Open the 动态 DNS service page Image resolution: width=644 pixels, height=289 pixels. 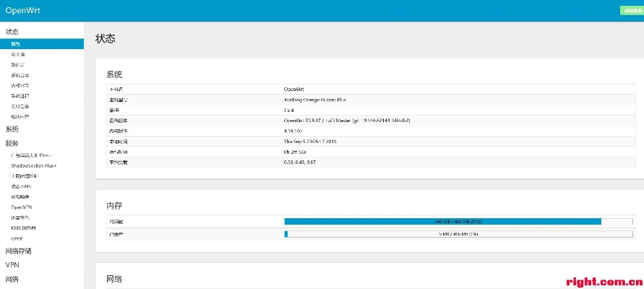coord(21,186)
